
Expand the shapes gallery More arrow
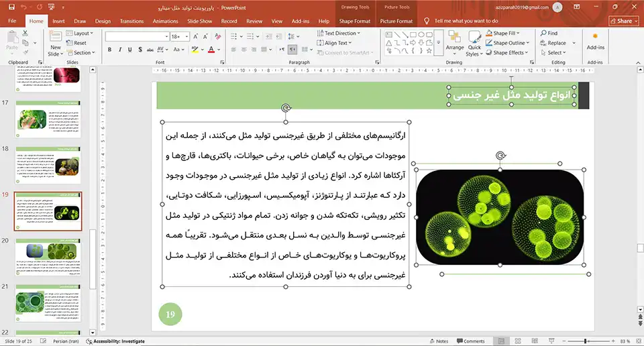pos(439,43)
